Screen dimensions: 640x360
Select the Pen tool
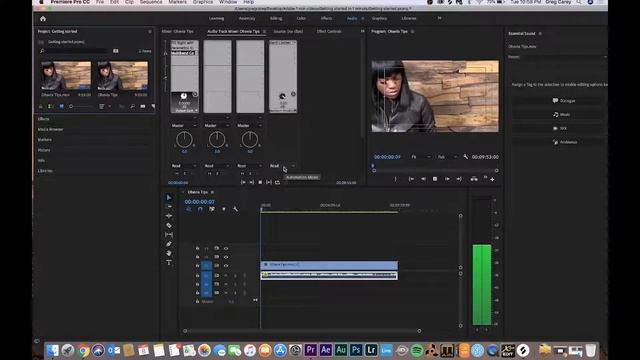tap(169, 244)
